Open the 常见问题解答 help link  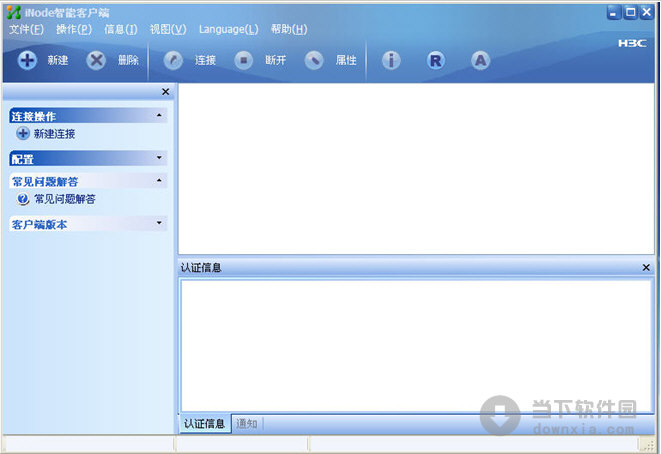(x=64, y=199)
